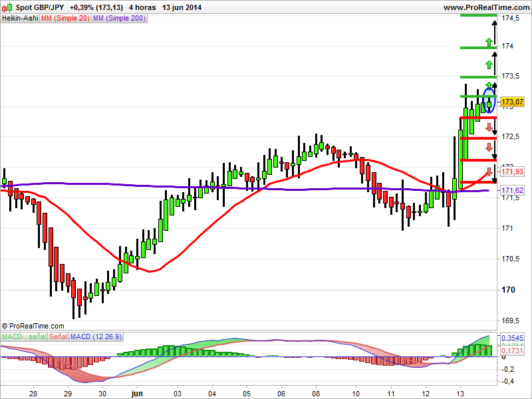532x399 pixels.
Task: Open the www.ProRealTime.com link
Action: coord(486,7)
